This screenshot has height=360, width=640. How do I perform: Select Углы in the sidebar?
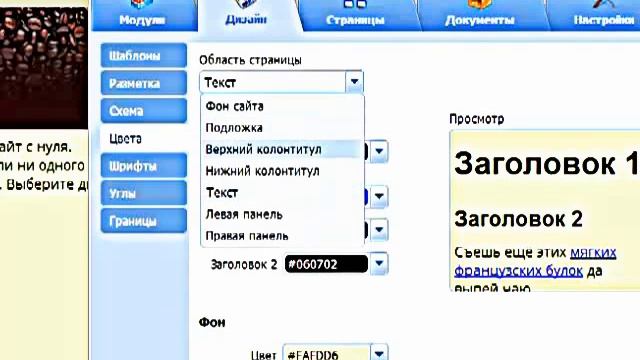tap(144, 193)
